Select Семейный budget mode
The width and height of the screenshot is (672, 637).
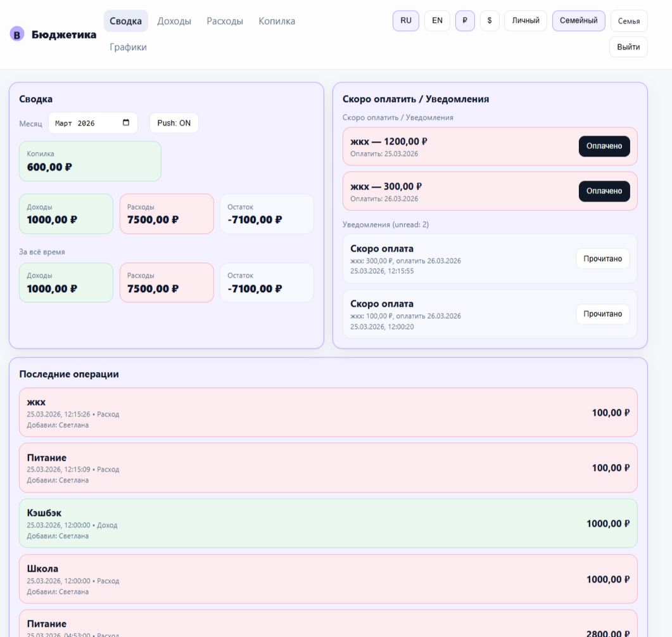click(578, 20)
